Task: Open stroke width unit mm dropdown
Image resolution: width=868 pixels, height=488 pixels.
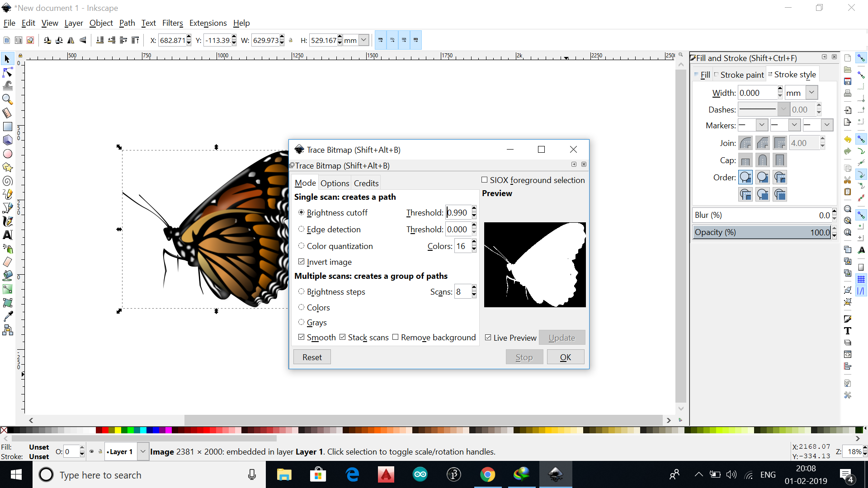Action: (x=811, y=93)
